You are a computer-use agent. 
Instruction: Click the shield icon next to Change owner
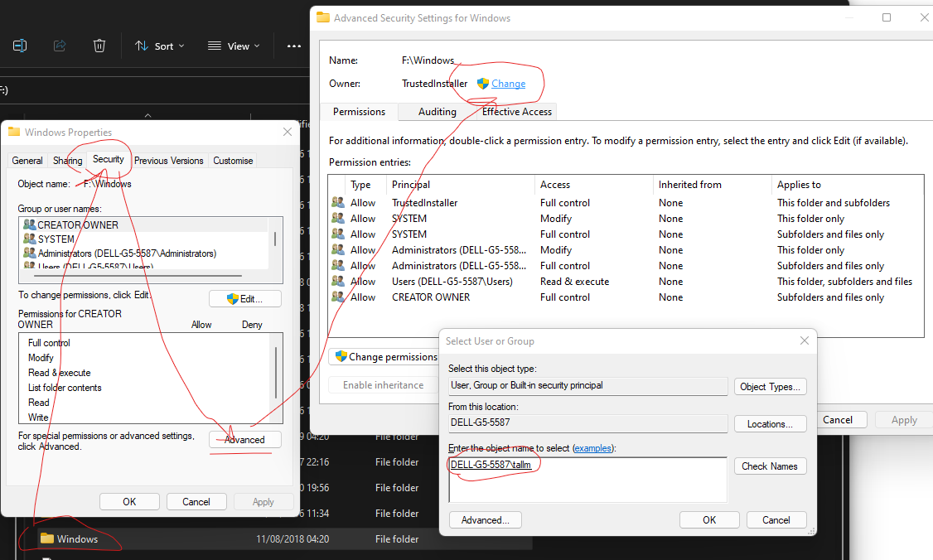tap(482, 84)
